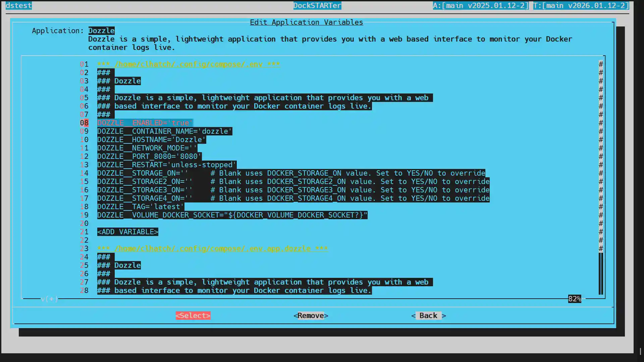Select DOZZLE__RESTART='unless-stopped' line
This screenshot has width=644, height=362.
(x=167, y=165)
